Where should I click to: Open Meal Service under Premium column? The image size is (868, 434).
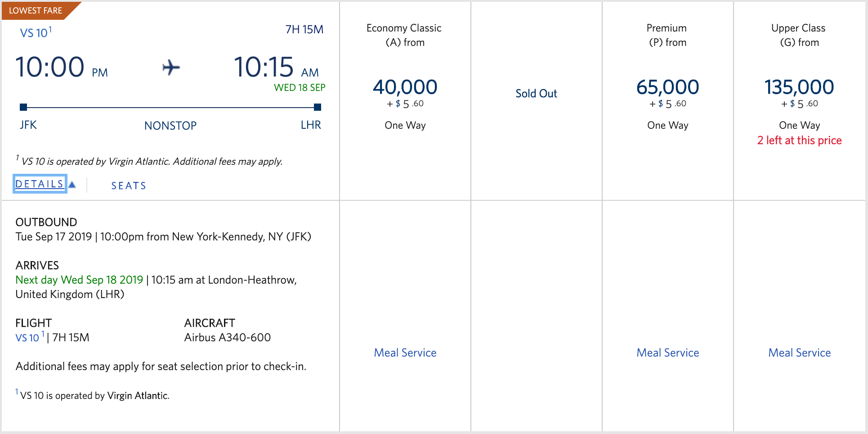(x=668, y=353)
